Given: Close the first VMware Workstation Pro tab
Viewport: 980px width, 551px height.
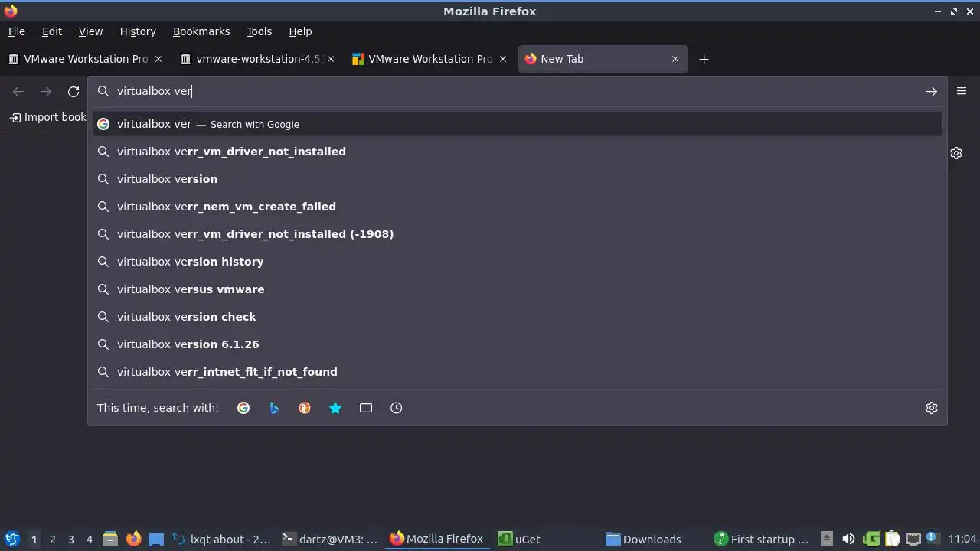Looking at the screenshot, I should [x=158, y=59].
